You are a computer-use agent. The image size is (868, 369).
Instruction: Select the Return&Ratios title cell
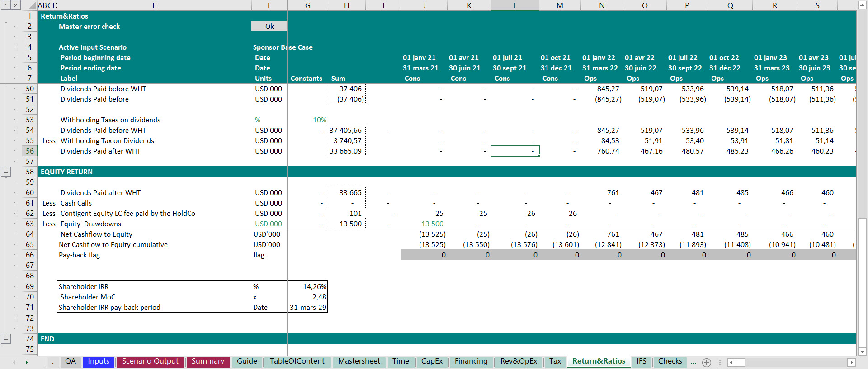coord(64,16)
